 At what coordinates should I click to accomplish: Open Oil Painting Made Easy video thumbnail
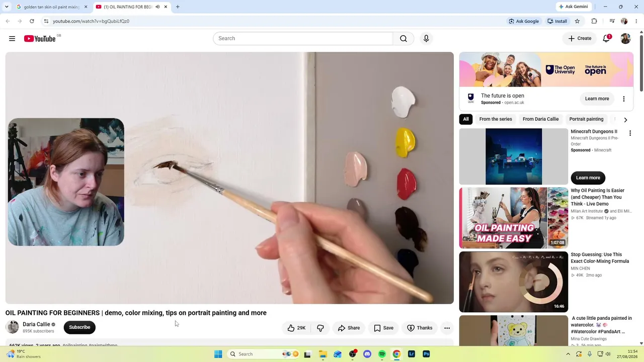pyautogui.click(x=514, y=218)
